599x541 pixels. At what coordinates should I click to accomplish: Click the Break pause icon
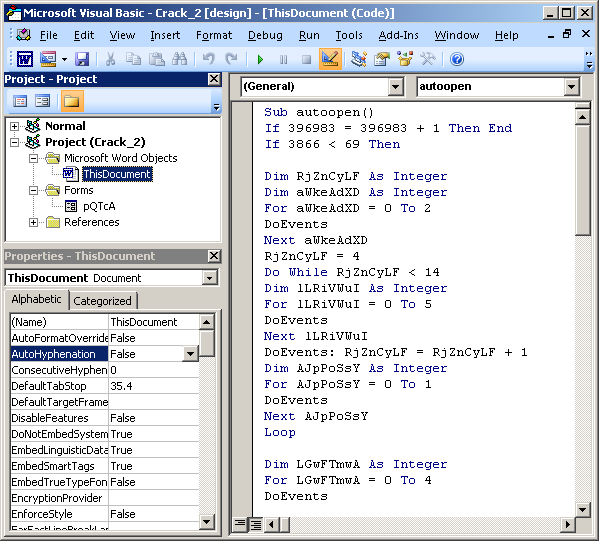283,60
